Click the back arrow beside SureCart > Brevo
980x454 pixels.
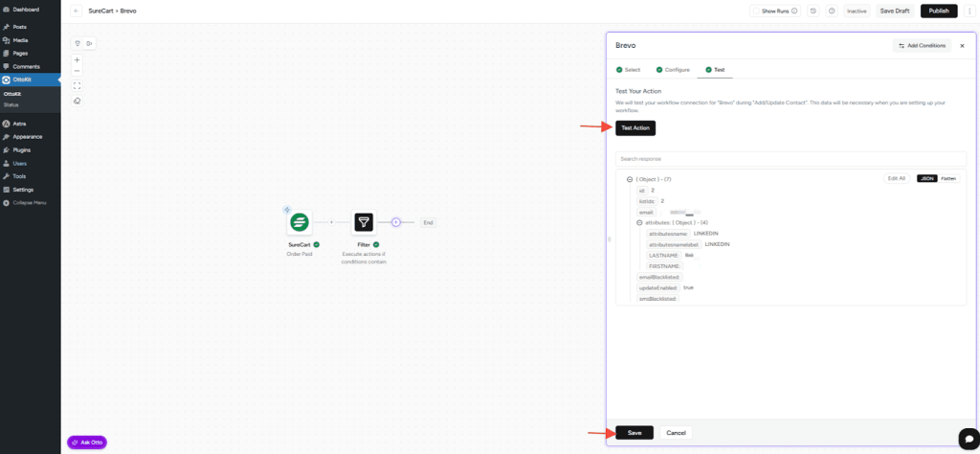pyautogui.click(x=76, y=11)
